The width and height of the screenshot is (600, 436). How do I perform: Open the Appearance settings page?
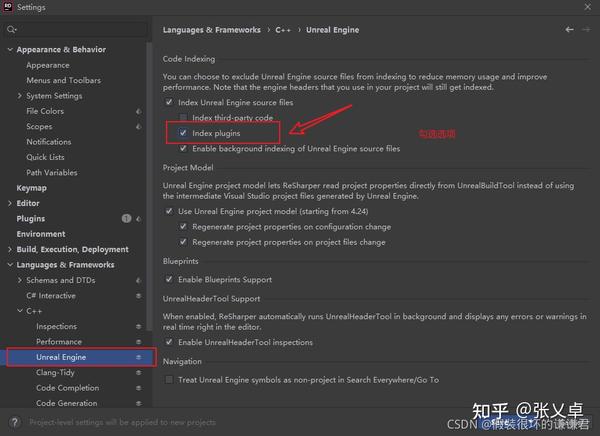tap(48, 65)
